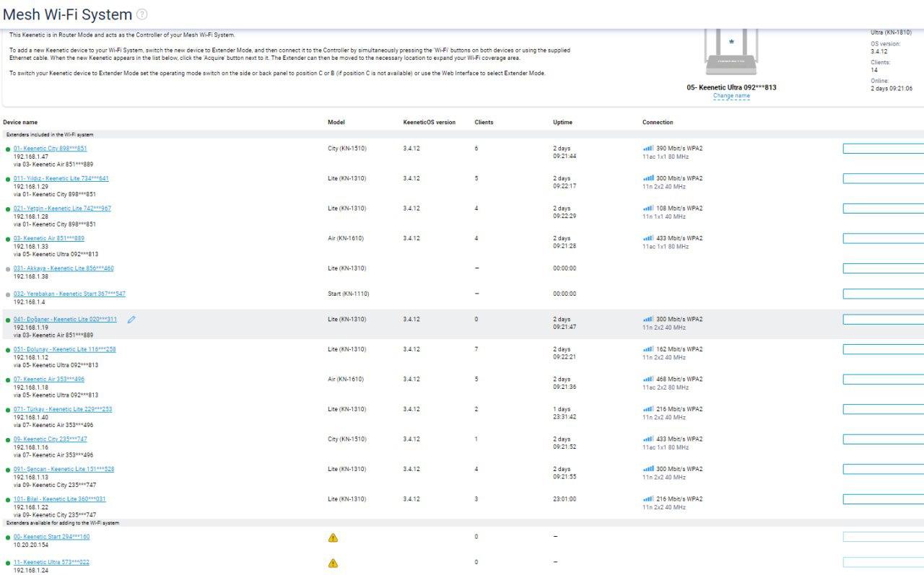This screenshot has width=924, height=575.
Task: Open 07- Keenetic Air 353***496 device link
Action: click(x=48, y=379)
